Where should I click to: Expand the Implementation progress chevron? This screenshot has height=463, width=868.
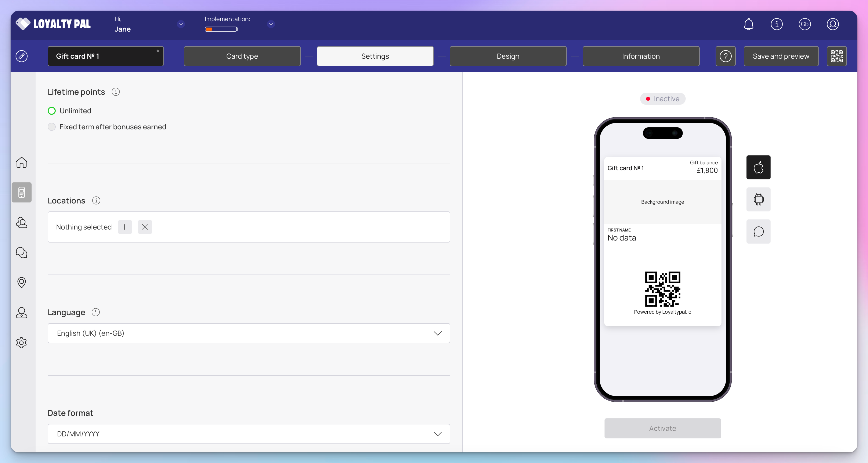point(271,24)
